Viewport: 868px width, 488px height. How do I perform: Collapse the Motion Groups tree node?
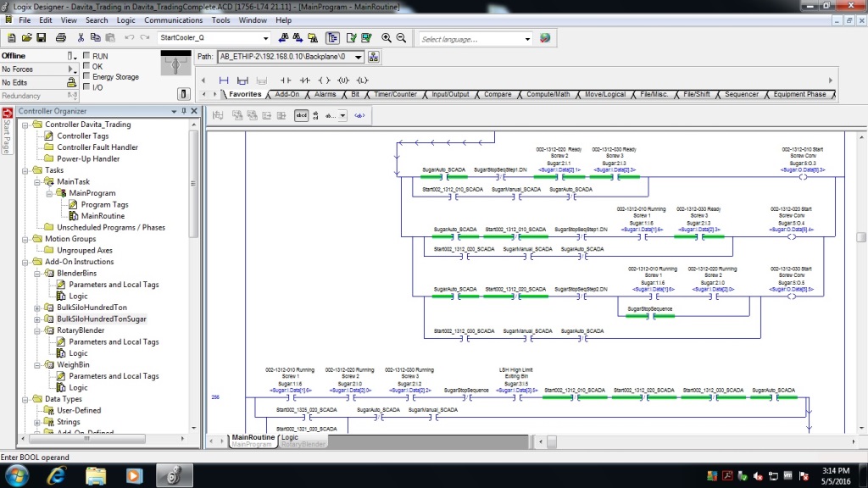[x=25, y=239]
